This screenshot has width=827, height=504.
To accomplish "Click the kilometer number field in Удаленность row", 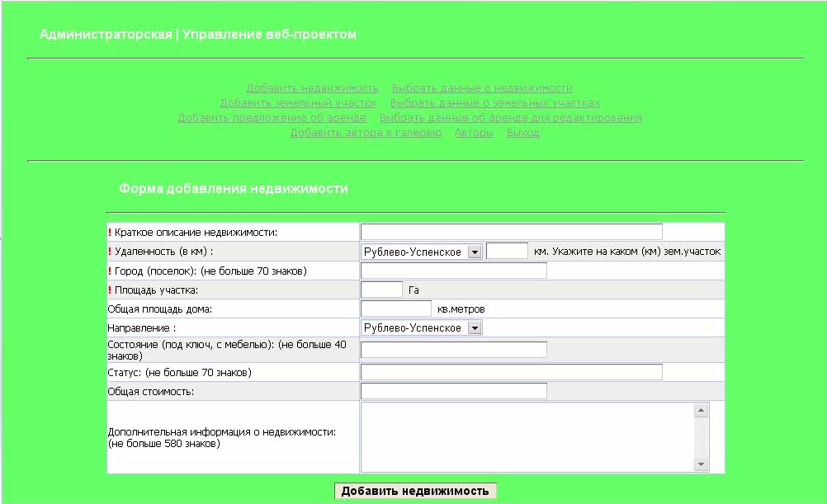I will (x=507, y=251).
